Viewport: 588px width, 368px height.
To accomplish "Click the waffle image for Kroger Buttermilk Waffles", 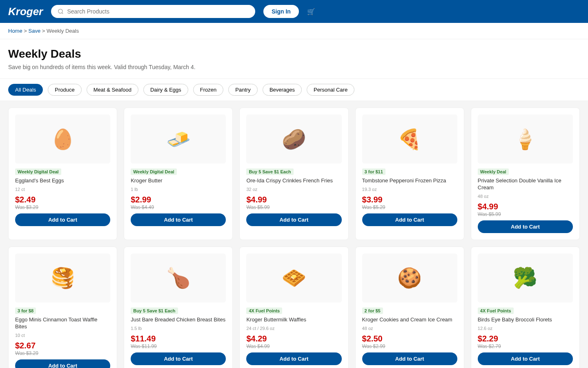I will click(x=294, y=278).
